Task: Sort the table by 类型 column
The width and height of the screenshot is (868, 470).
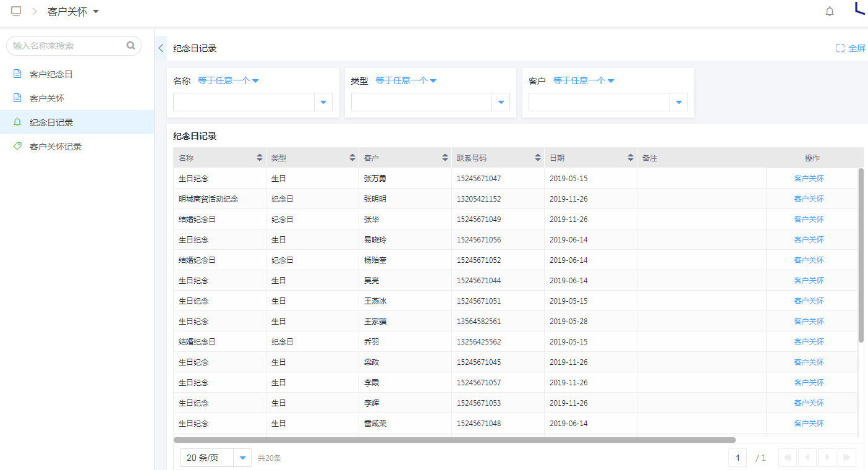Action: 352,158
